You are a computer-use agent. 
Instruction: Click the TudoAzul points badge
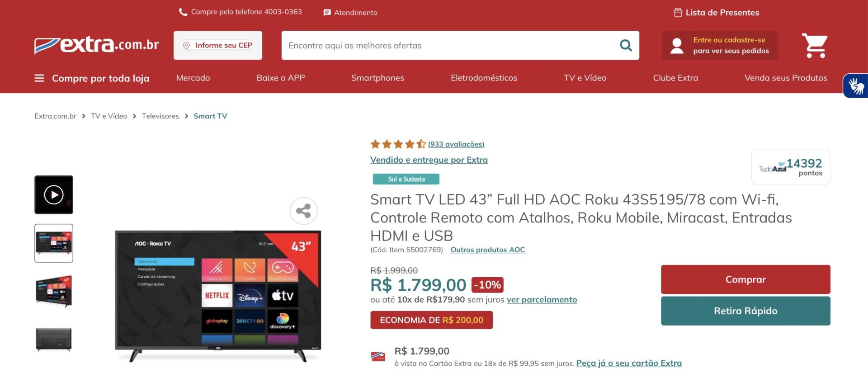(791, 167)
